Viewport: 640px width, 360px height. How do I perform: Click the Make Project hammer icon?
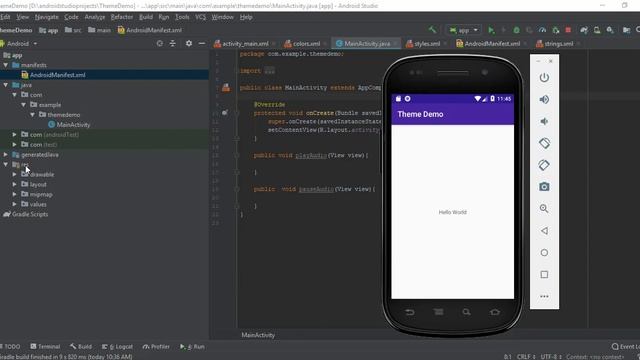click(x=432, y=30)
